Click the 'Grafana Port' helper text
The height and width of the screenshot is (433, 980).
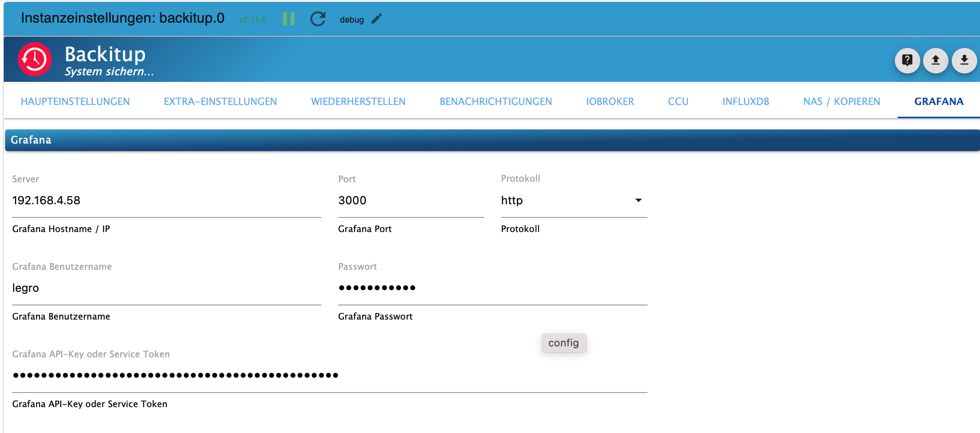pos(365,229)
